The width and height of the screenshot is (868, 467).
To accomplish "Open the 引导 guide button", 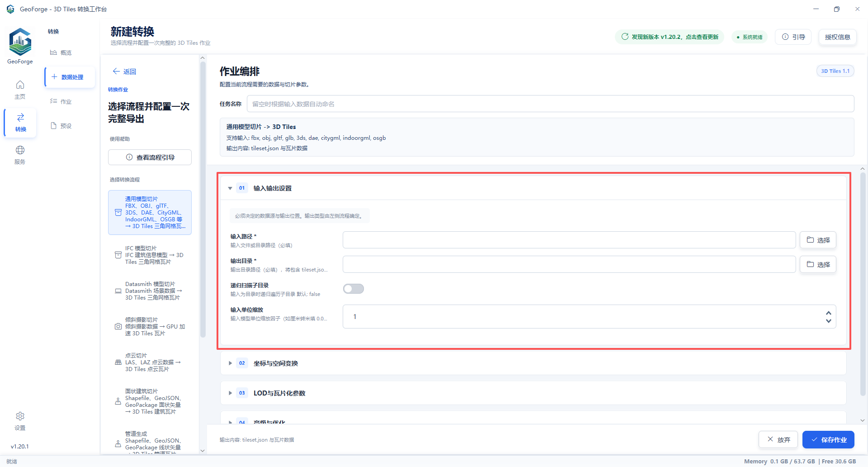I will tap(793, 37).
